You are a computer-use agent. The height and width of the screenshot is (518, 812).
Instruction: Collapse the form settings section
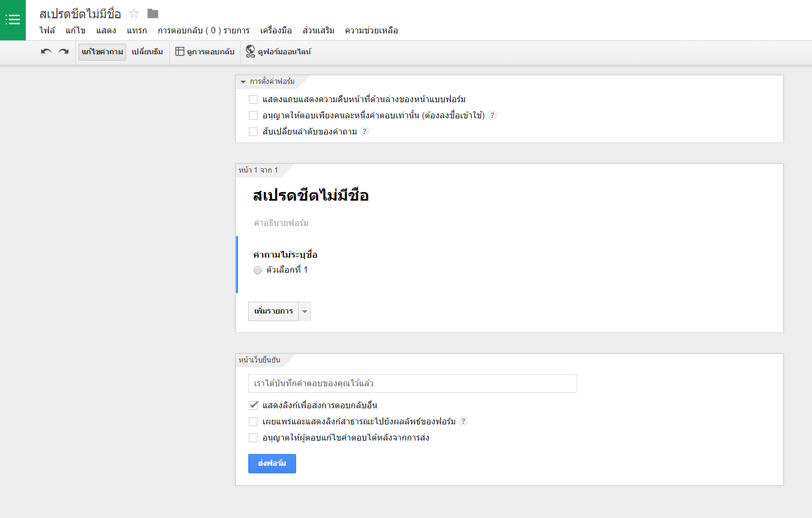pyautogui.click(x=243, y=82)
